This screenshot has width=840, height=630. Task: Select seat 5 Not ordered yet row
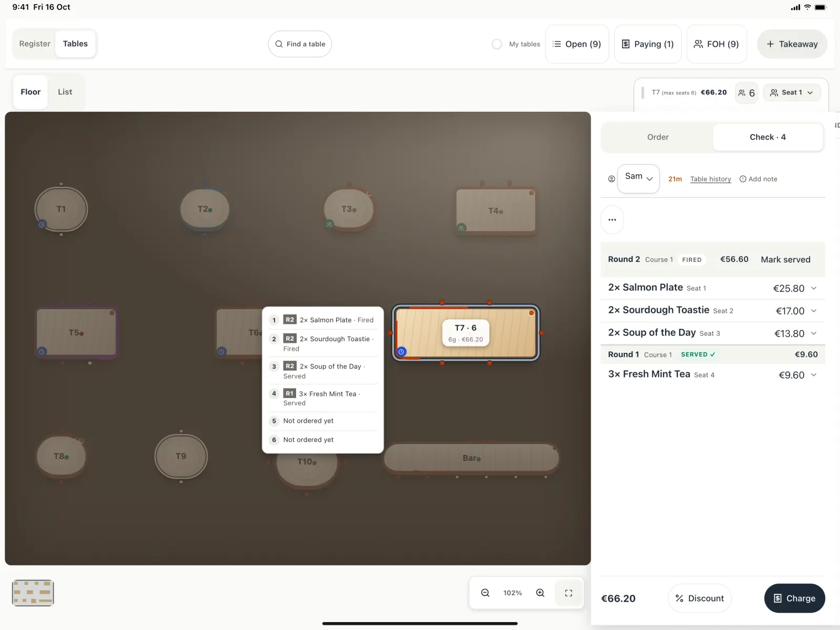click(323, 421)
